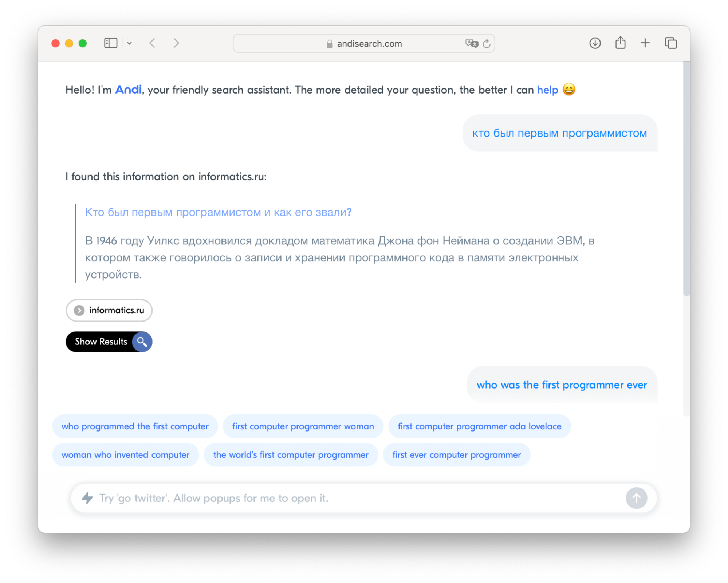728x583 pixels.
Task: Choose the 'first computer programmer ada lovelace' suggestion
Action: [x=479, y=426]
